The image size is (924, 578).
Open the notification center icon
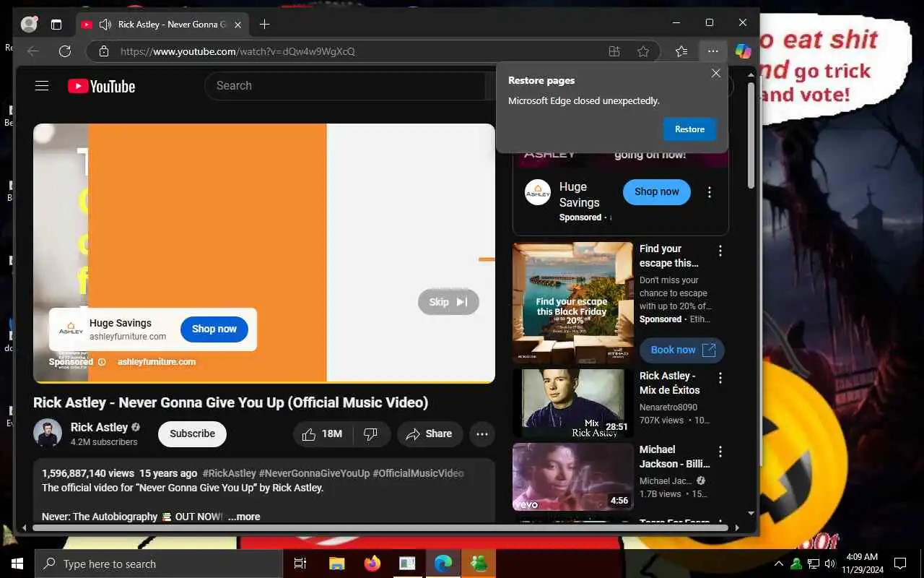pos(900,564)
